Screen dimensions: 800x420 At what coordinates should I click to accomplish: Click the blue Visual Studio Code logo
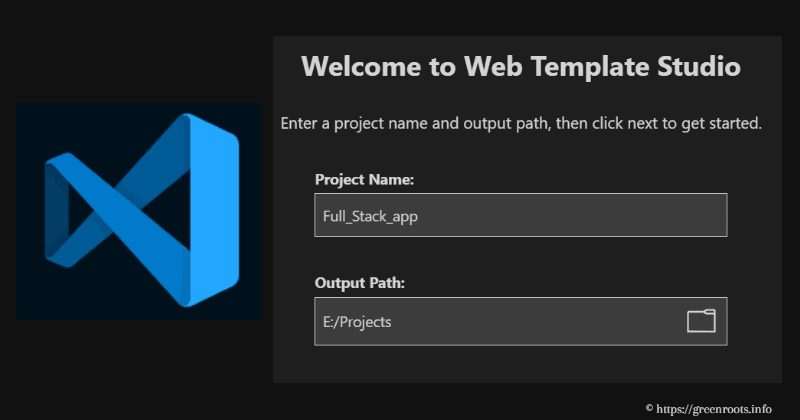tap(140, 211)
